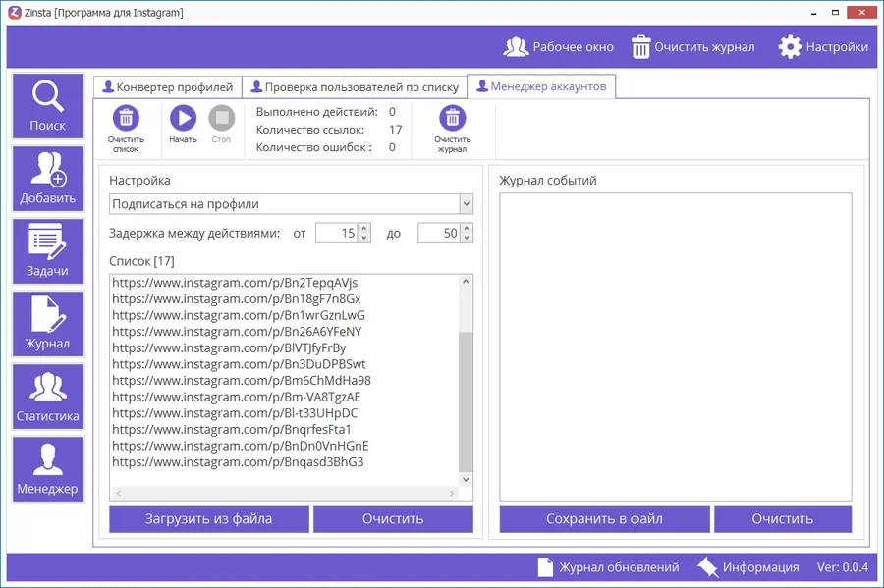Viewport: 884px width, 588px height.
Task: Open the Менеджер sidebar section
Action: pos(47,469)
